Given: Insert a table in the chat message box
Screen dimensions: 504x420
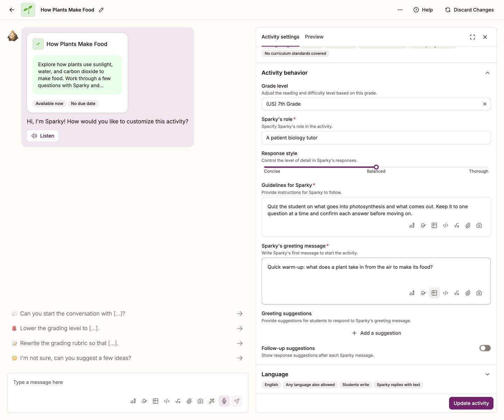Looking at the screenshot, I should 155,401.
